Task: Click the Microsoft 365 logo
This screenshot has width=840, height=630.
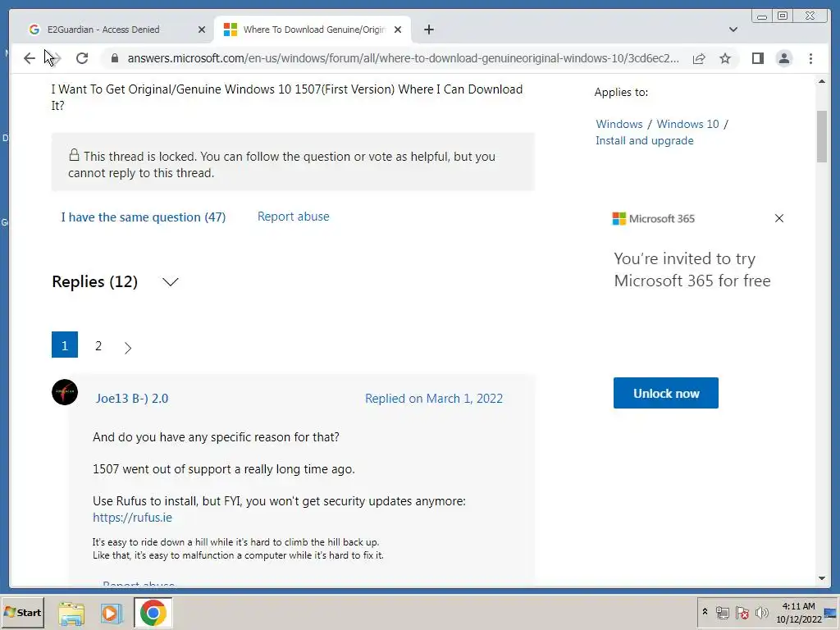Action: [x=653, y=218]
